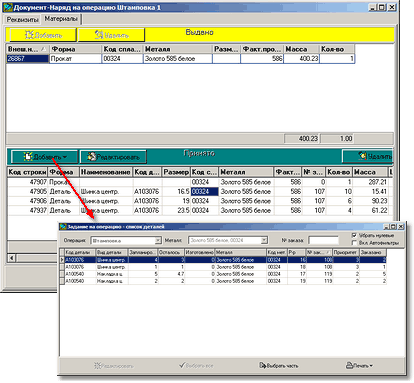Expand the Металл combo box
This screenshot has width=414, height=383.
[x=264, y=240]
